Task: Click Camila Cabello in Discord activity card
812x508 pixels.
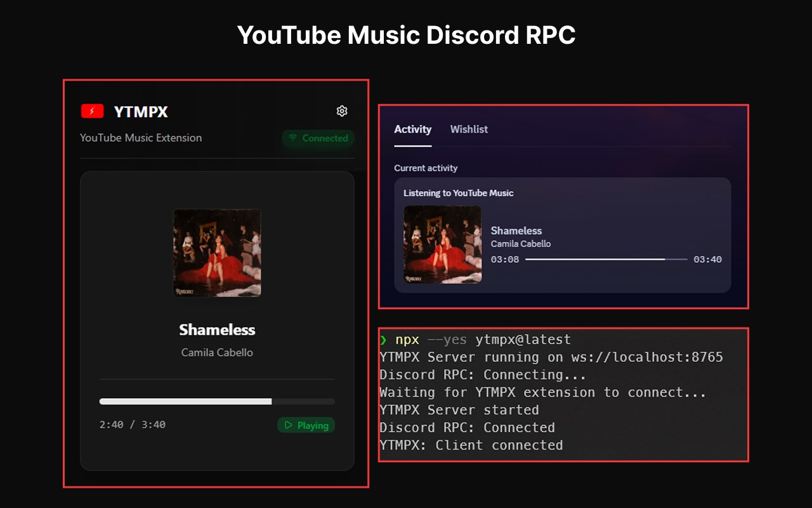Action: click(x=521, y=244)
